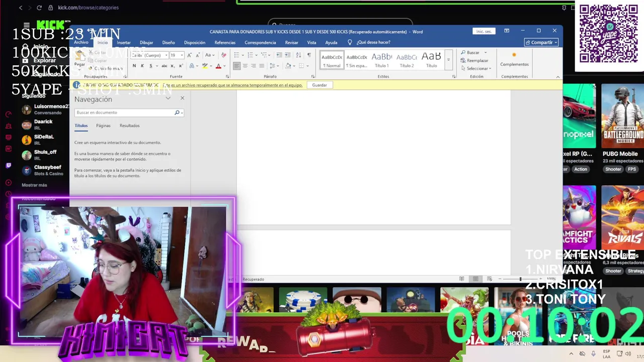This screenshot has height=362, width=644.
Task: Open the Complementos add-ins button
Action: click(514, 59)
